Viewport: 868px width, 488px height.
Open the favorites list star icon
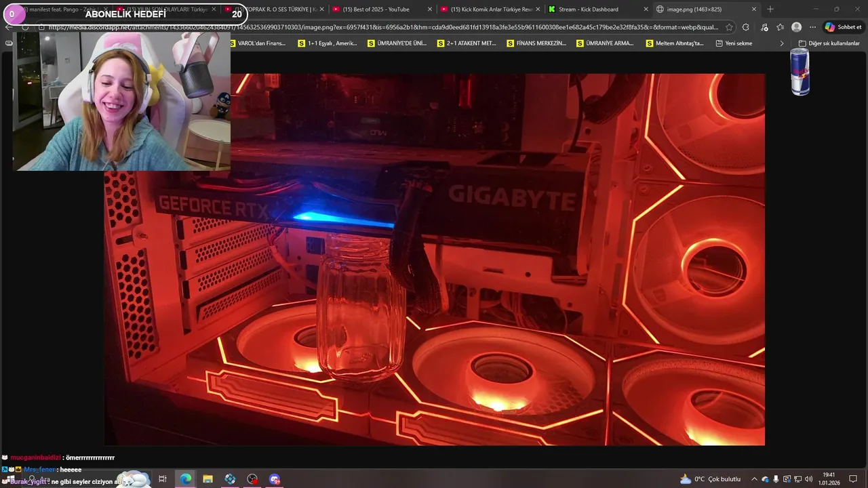click(780, 27)
